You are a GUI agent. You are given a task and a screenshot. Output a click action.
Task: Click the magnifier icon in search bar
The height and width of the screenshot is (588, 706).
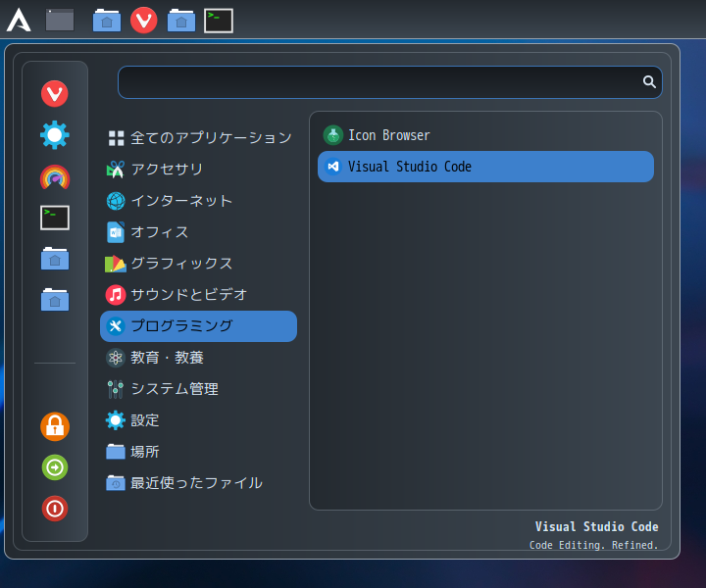click(x=649, y=81)
